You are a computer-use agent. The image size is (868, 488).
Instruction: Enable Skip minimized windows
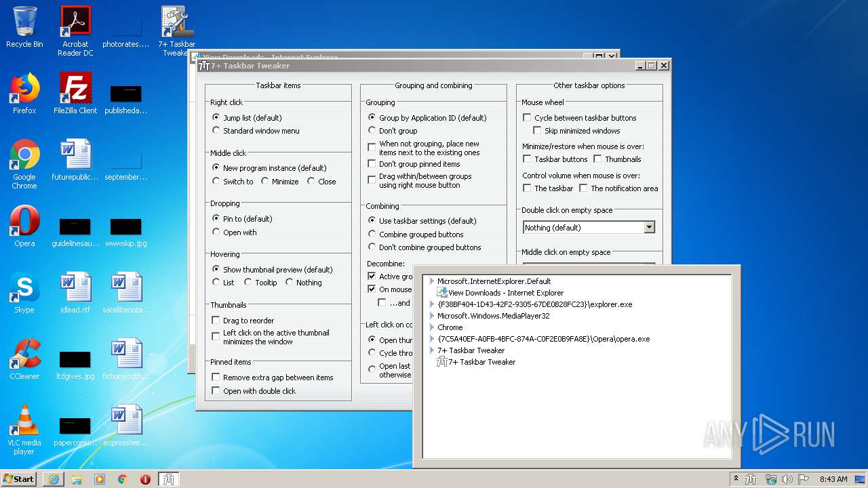[576, 131]
